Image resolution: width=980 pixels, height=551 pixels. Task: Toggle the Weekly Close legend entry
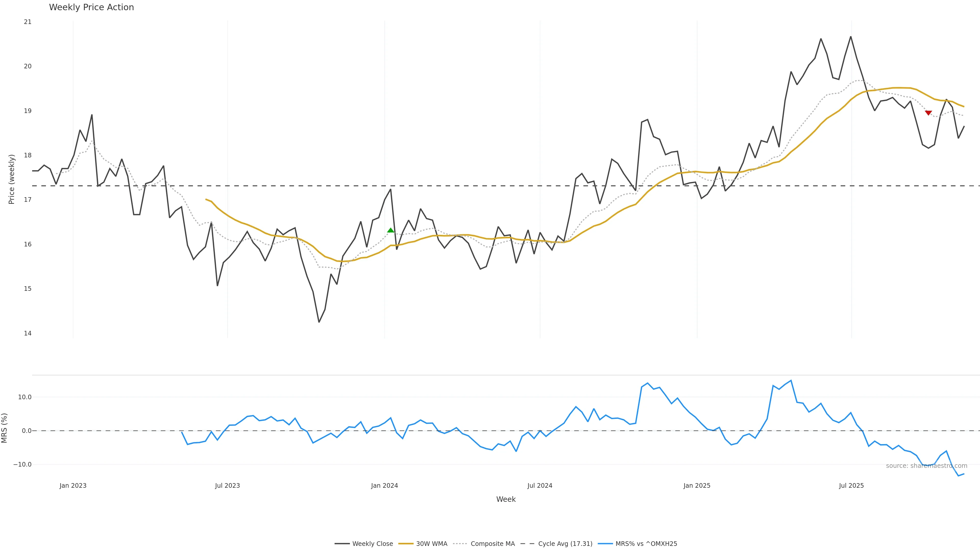click(372, 544)
